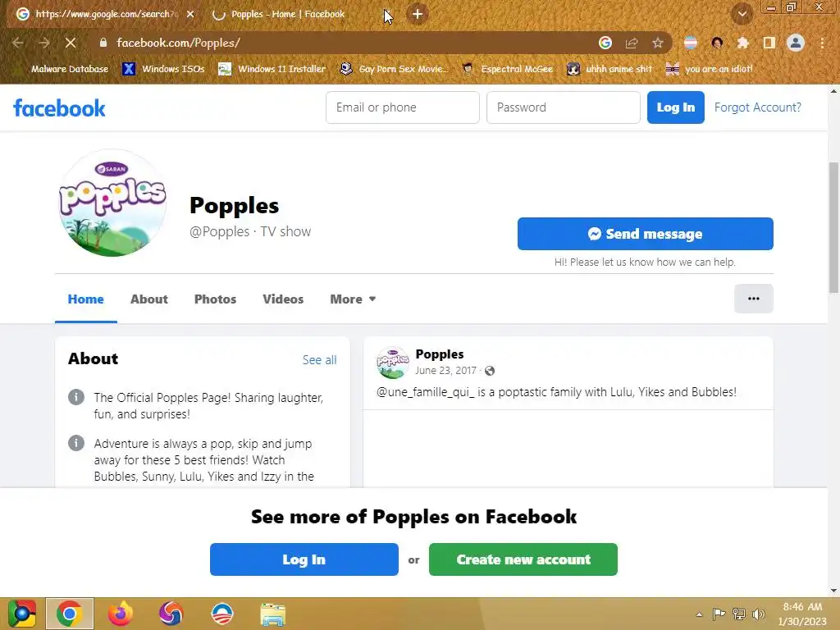Click Popples profile picture
Image resolution: width=840 pixels, height=630 pixels.
(x=112, y=203)
